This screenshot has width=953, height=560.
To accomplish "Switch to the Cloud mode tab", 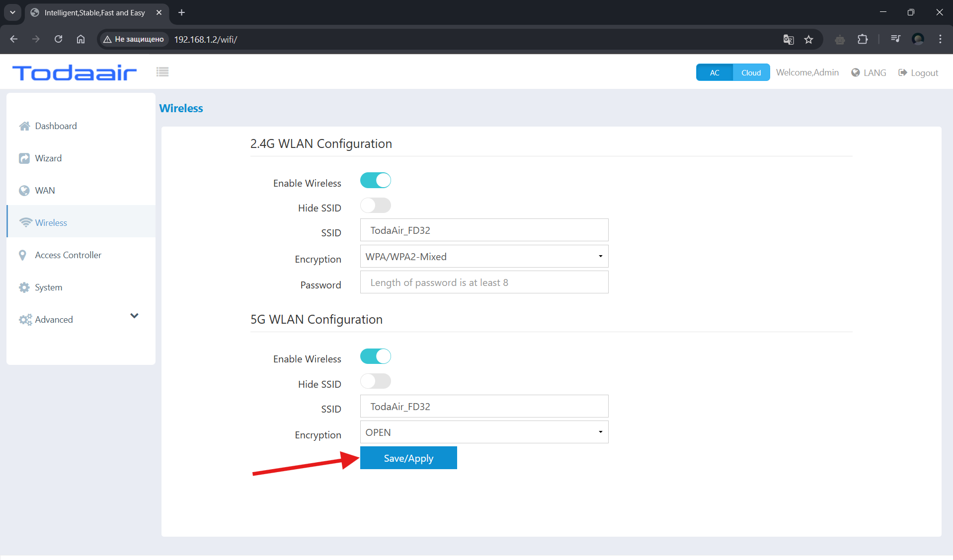I will pyautogui.click(x=751, y=72).
